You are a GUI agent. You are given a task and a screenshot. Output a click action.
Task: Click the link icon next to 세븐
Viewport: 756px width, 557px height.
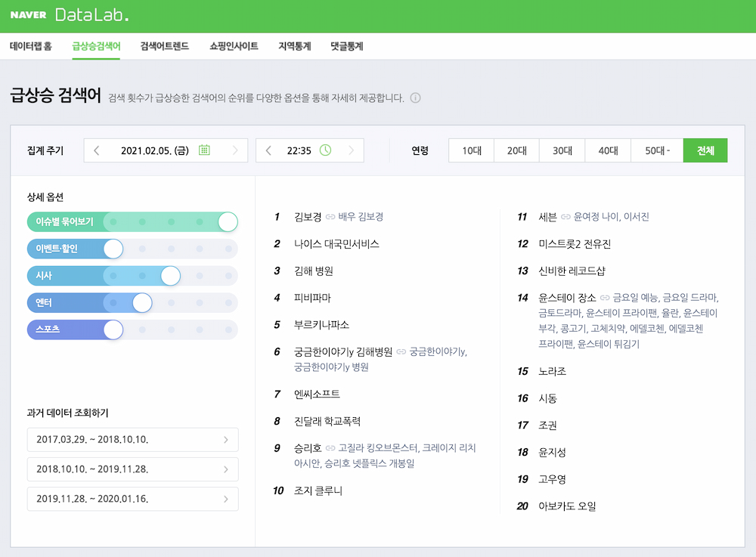(x=565, y=217)
